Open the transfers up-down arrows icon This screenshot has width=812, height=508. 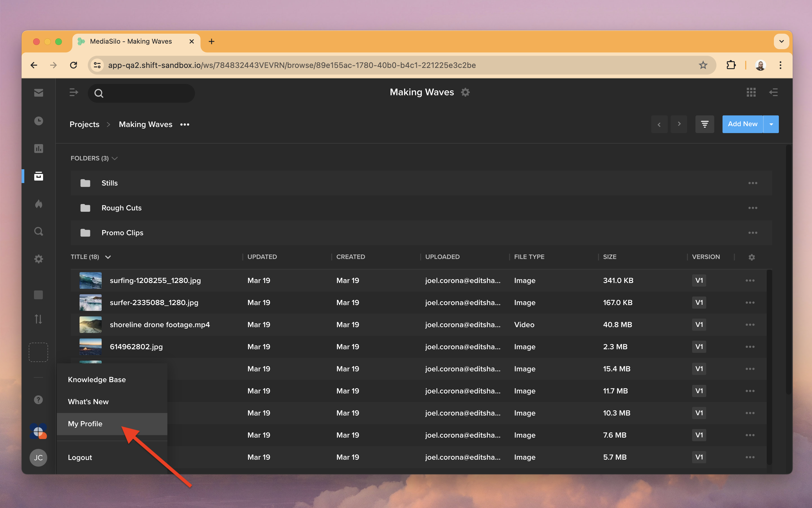click(38, 319)
